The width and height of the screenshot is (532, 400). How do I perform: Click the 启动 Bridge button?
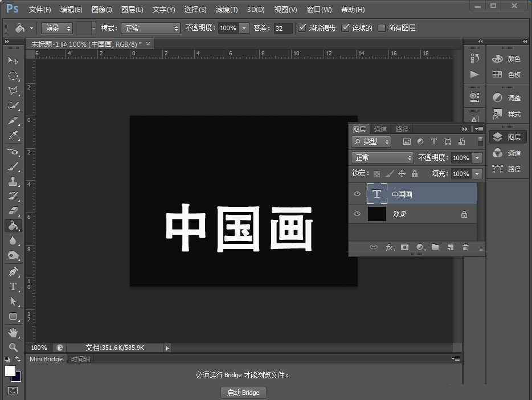tap(243, 392)
